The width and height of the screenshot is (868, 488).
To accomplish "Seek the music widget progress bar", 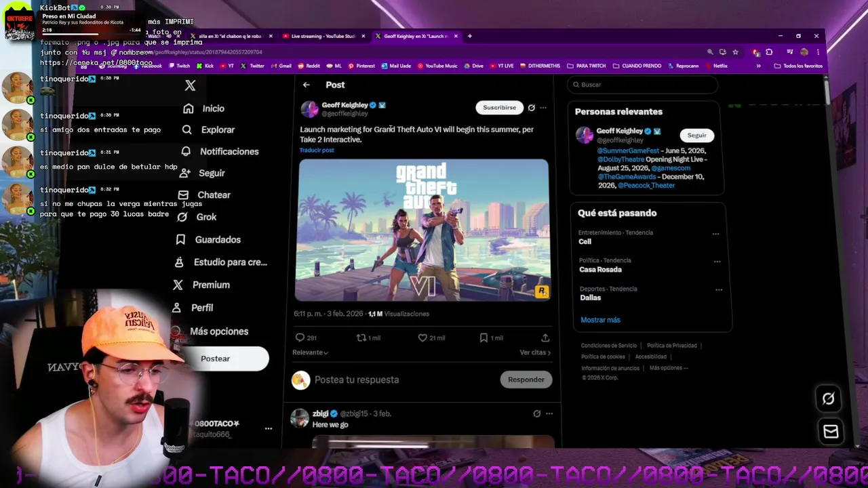I will [91, 33].
